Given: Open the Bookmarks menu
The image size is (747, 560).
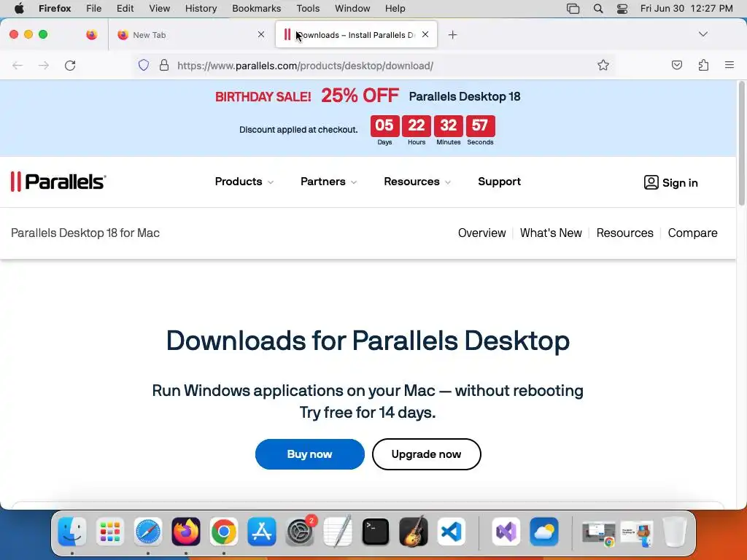Looking at the screenshot, I should coord(256,9).
